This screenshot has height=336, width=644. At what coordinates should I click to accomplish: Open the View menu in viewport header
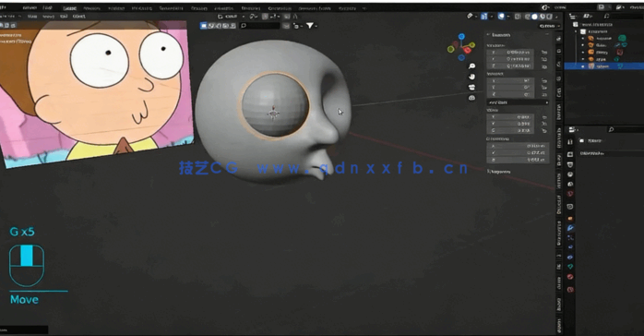pyautogui.click(x=32, y=17)
